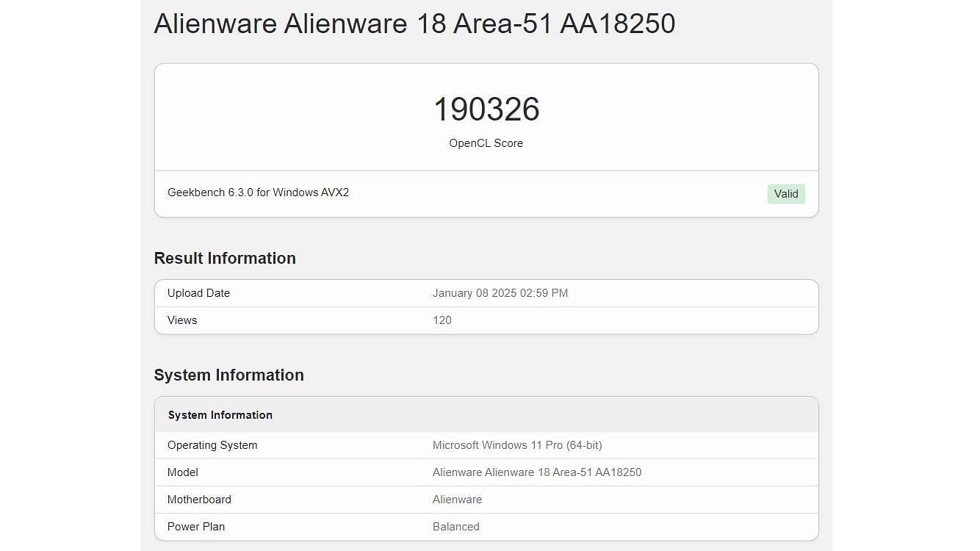Screen dimensions: 980x551
Task: Click the Alienware 18 Area-51 AA18250 page title
Action: coord(414,24)
